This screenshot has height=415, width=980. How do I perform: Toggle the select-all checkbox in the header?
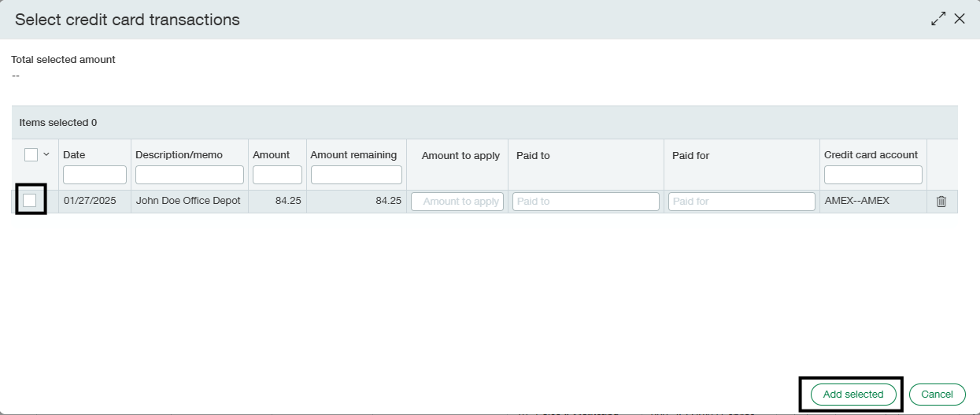pos(31,155)
